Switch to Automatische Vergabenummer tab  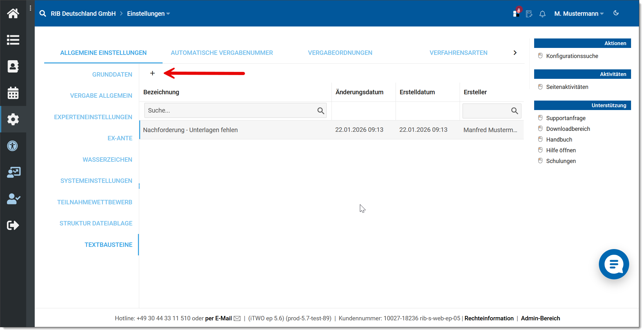tap(222, 53)
